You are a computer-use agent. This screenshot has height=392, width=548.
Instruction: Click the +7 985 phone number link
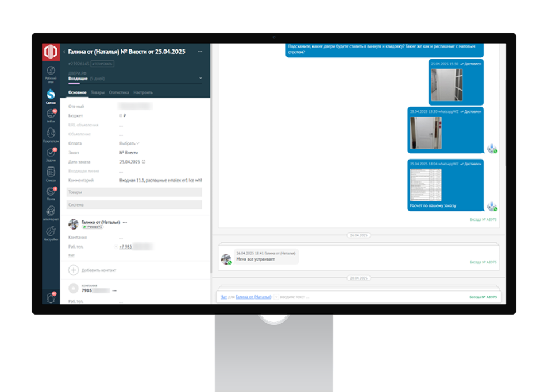[x=125, y=247]
